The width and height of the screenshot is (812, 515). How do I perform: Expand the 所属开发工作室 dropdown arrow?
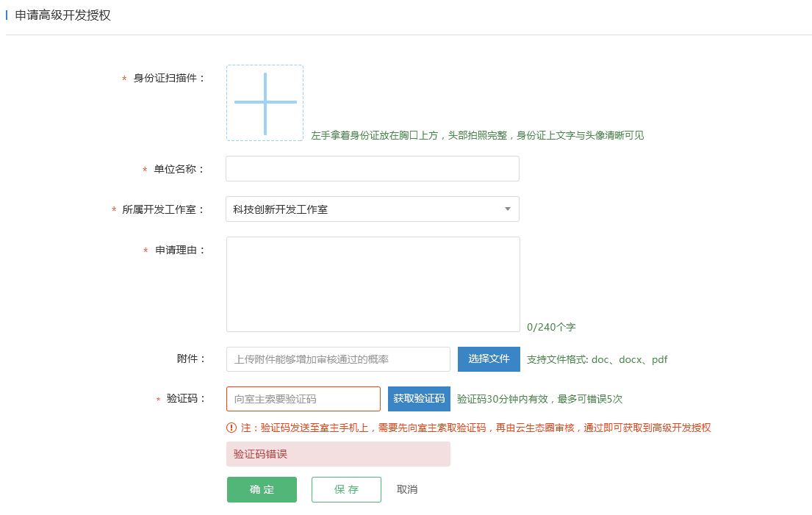click(x=507, y=209)
